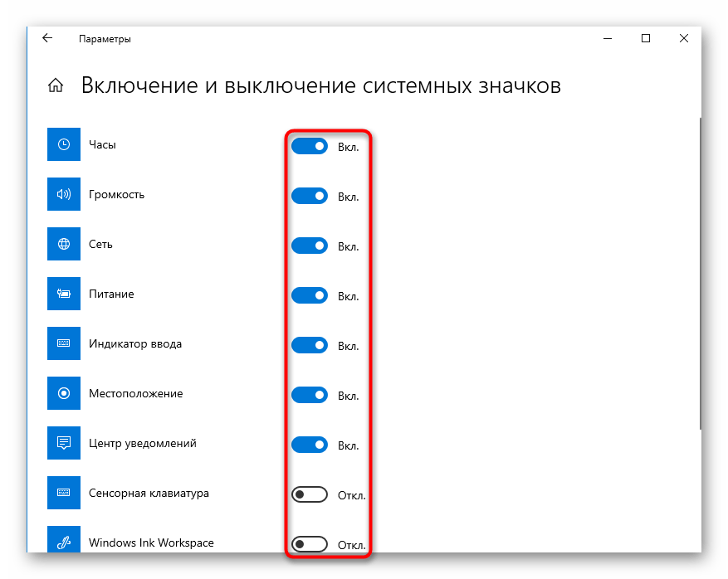Viewport: 728px width, 579px height.
Task: Click the Сеть label text
Action: 100,244
